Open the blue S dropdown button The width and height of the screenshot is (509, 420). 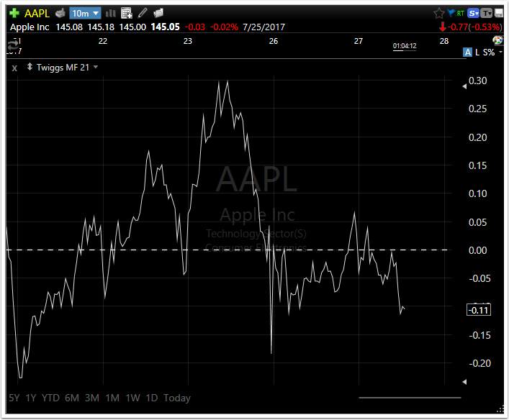[473, 13]
